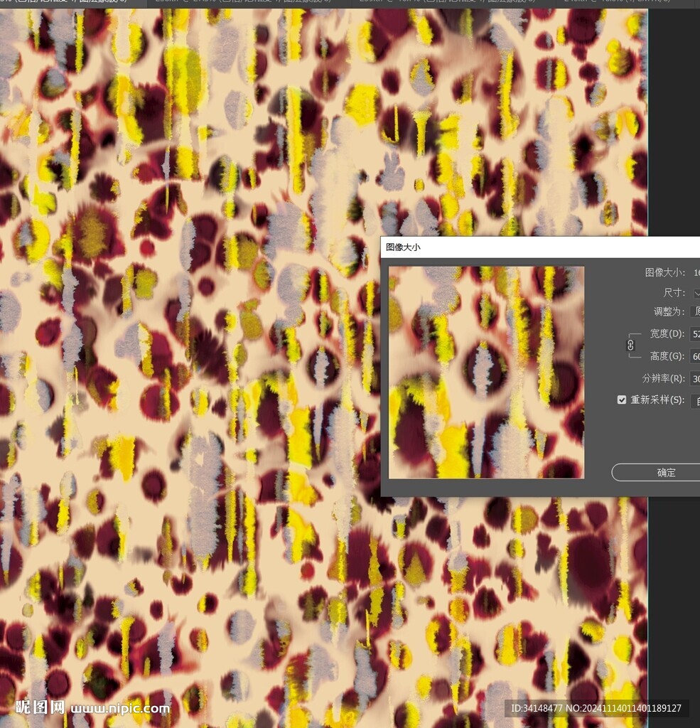
Task: Open the 尺寸 units dropdown arrow
Action: 696,293
